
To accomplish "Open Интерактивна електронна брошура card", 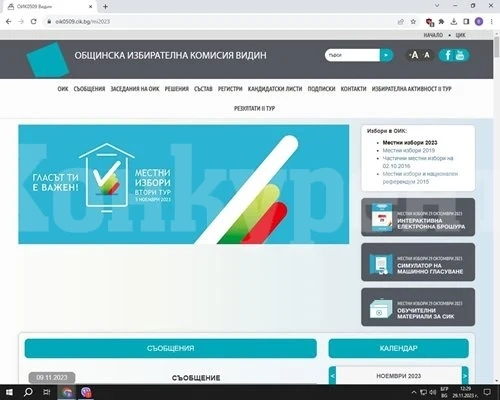I will click(x=418, y=217).
